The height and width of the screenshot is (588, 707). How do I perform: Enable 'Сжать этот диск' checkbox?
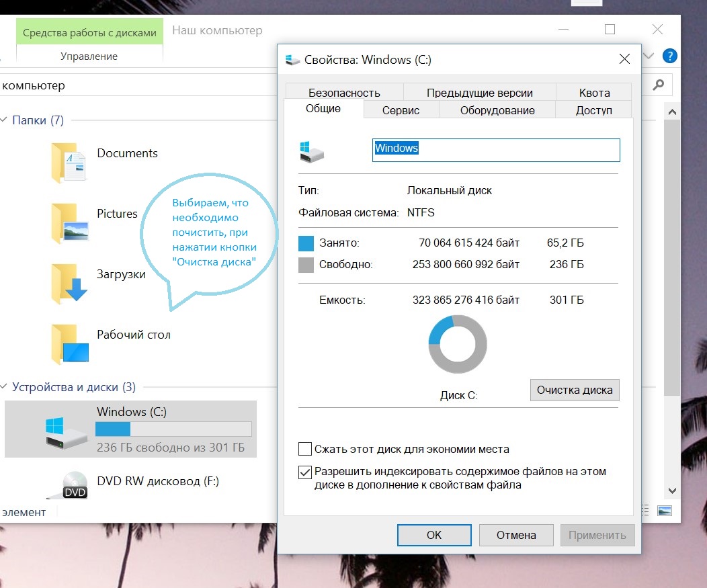(x=305, y=449)
